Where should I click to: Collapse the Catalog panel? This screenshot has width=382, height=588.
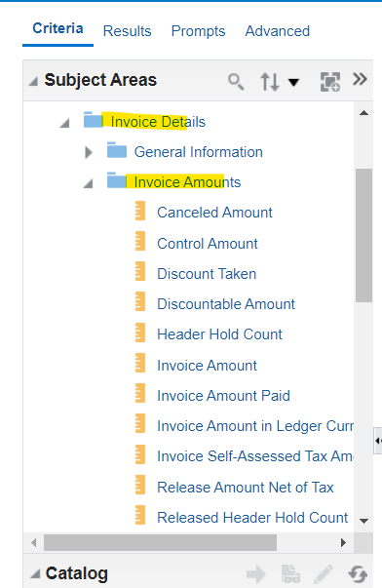point(35,573)
